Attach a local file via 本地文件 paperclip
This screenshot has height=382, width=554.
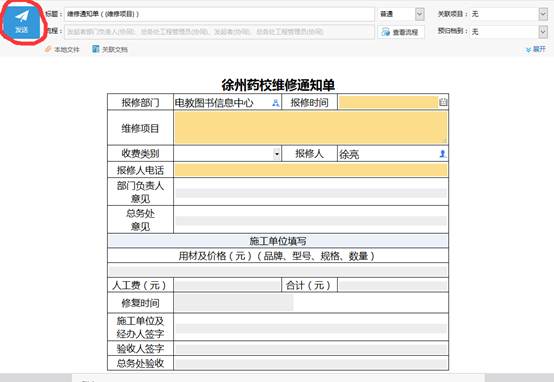click(62, 49)
